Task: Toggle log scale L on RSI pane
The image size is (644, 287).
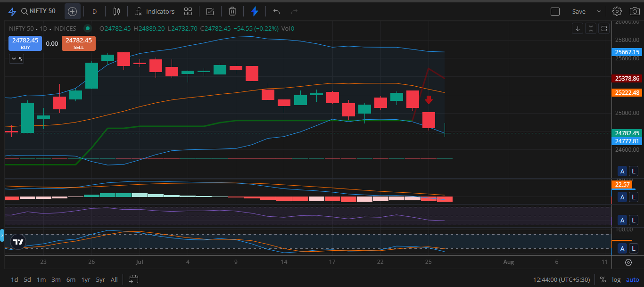Action: [x=633, y=220]
